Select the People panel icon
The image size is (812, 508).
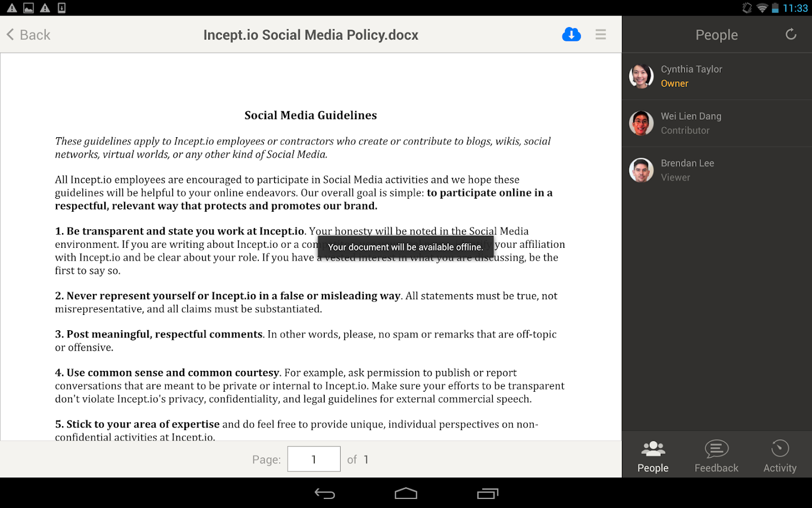click(652, 449)
